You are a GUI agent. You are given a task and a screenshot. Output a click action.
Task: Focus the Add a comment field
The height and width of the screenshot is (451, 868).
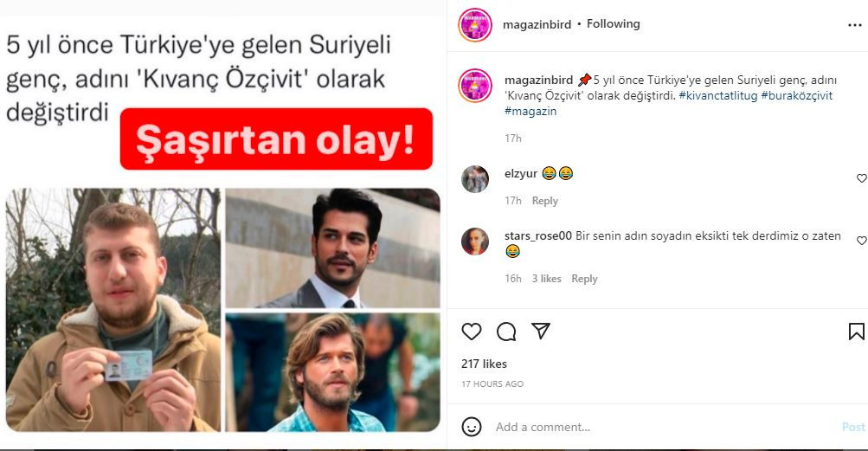tap(665, 427)
